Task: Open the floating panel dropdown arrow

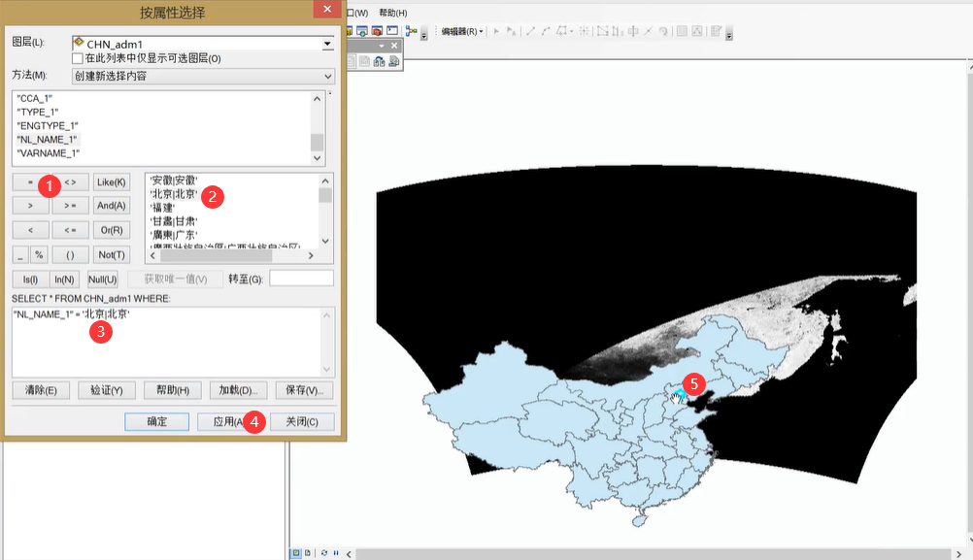Action: pos(381,46)
